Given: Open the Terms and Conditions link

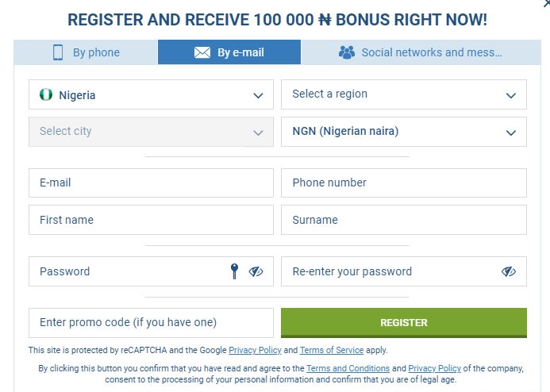Looking at the screenshot, I should 348,368.
